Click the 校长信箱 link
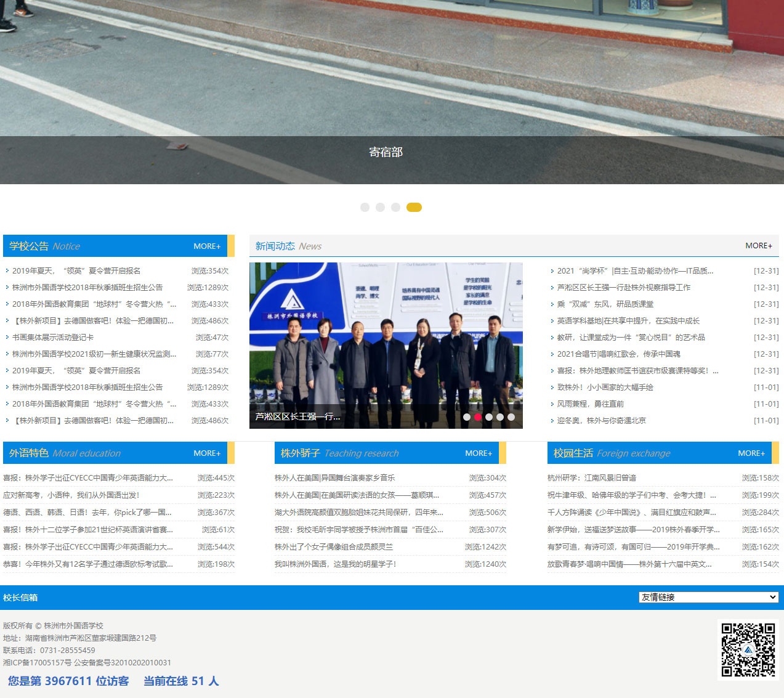The height and width of the screenshot is (698, 784). 20,598
